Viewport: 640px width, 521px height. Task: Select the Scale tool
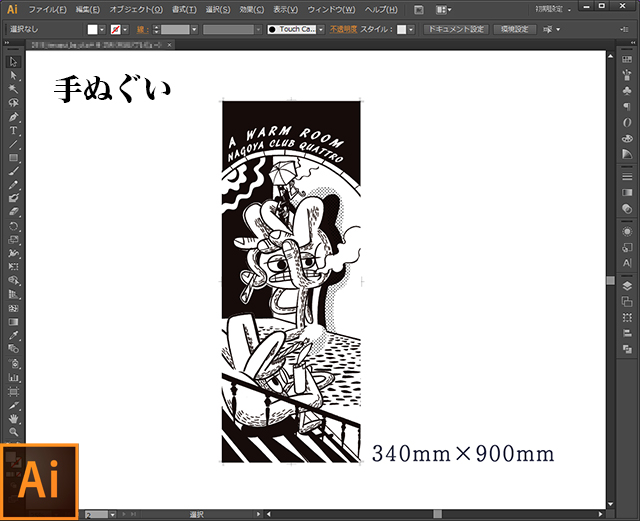point(13,240)
